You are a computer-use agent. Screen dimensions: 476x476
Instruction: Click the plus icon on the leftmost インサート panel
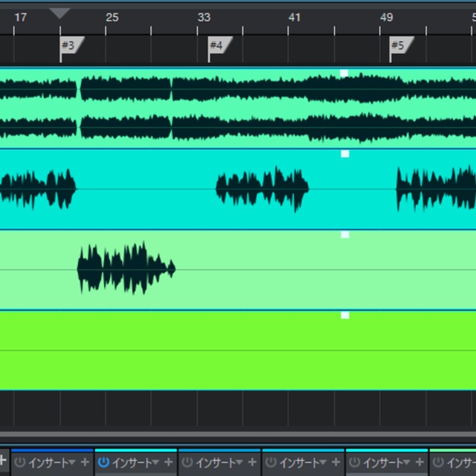[x=85, y=463]
